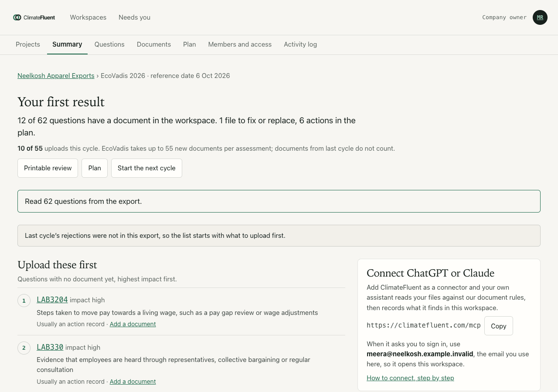Image resolution: width=558 pixels, height=392 pixels.
Task: Click the ClimateFluent logo
Action: 34,17
